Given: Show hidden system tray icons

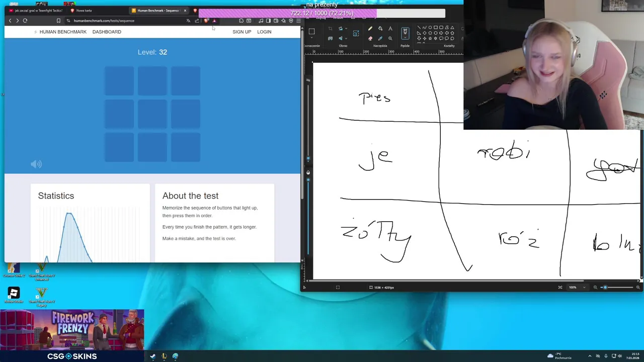Looking at the screenshot, I should click(x=590, y=356).
